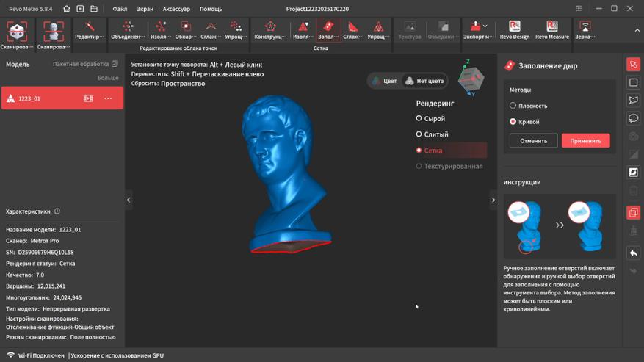
Task: Open the Помощь menu
Action: click(211, 9)
